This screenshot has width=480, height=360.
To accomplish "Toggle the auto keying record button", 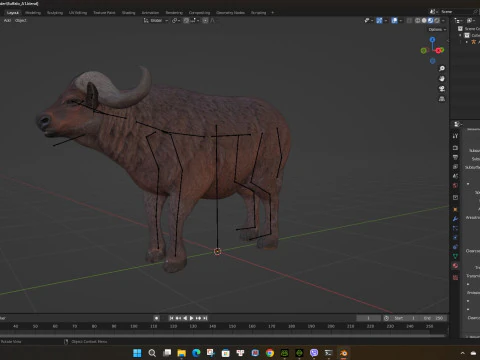I will [156, 318].
